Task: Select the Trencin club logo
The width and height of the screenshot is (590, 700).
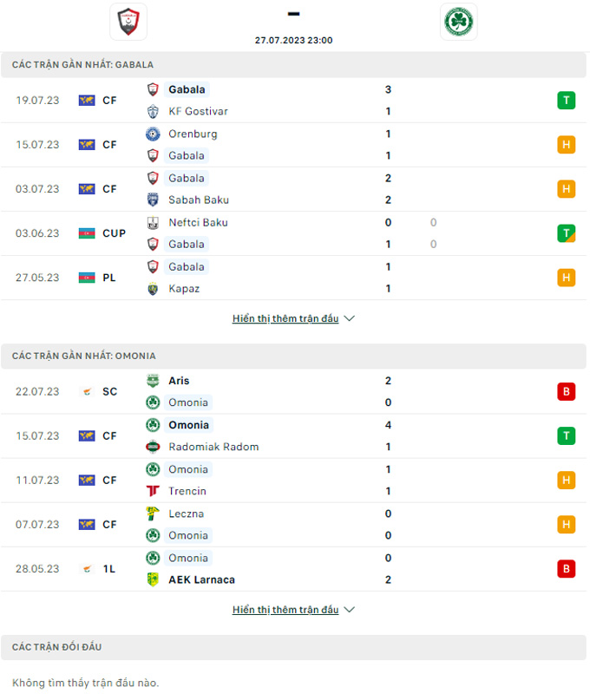Action: pyautogui.click(x=153, y=491)
